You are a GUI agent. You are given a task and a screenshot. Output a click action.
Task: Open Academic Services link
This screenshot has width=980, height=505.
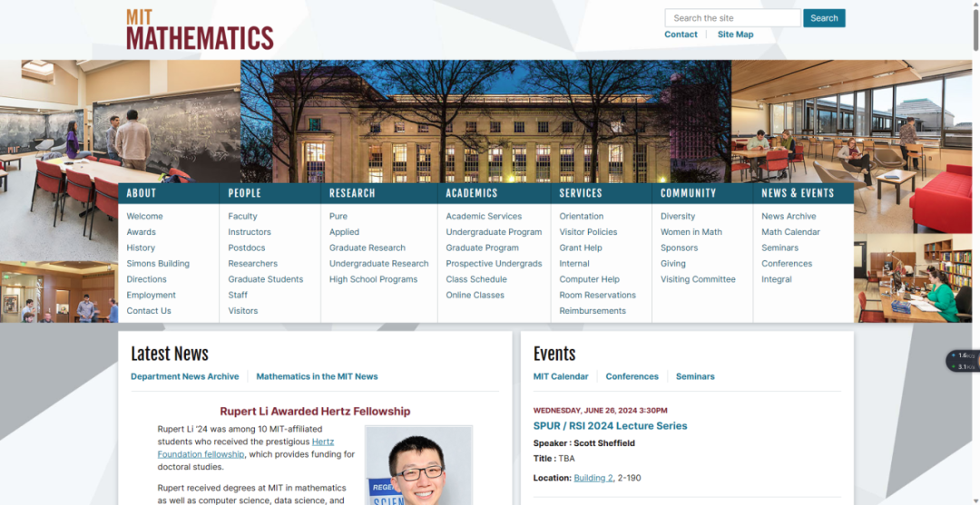coord(484,216)
